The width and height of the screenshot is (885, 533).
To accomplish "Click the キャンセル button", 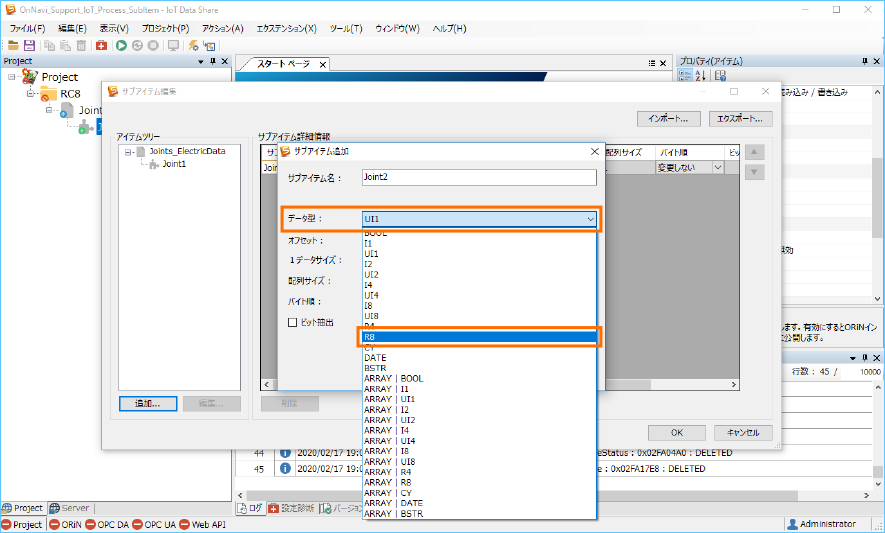I will (742, 433).
